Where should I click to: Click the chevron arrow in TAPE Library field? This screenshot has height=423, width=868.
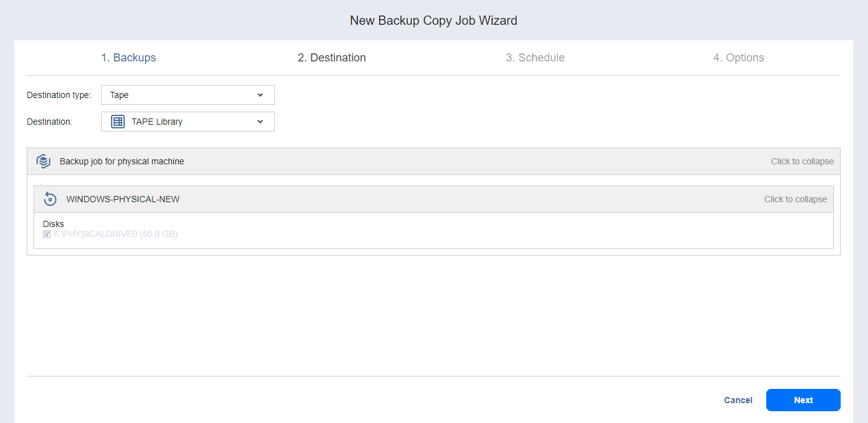tap(260, 122)
